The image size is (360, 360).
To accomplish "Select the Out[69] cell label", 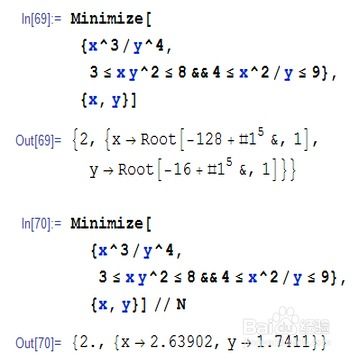I will (x=38, y=141).
